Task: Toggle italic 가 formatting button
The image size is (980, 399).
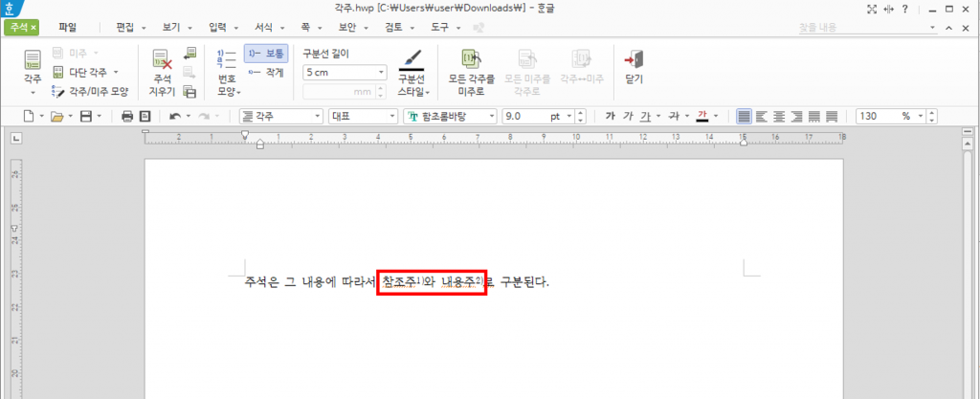Action: [x=628, y=116]
